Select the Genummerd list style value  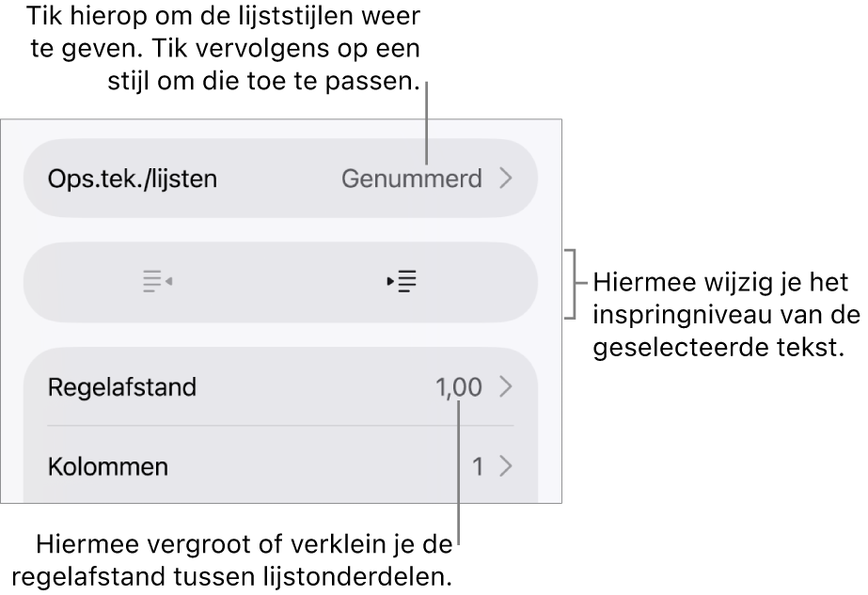pos(411,180)
